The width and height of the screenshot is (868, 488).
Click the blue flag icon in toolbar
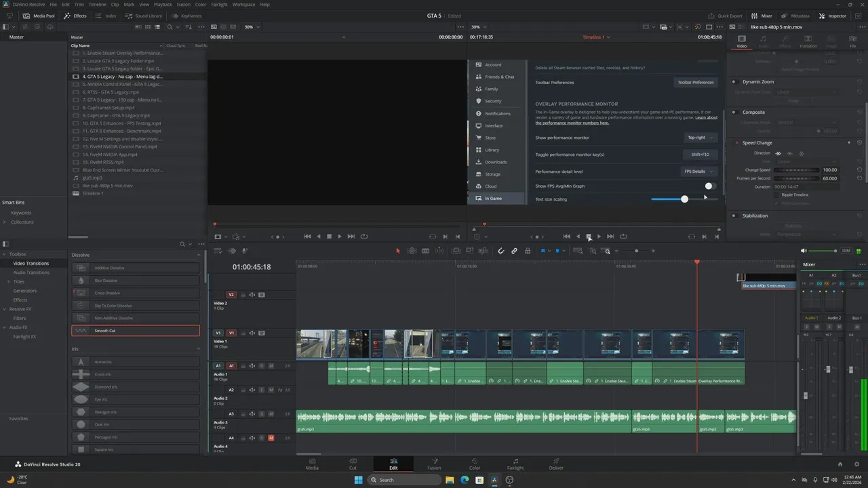tap(543, 251)
